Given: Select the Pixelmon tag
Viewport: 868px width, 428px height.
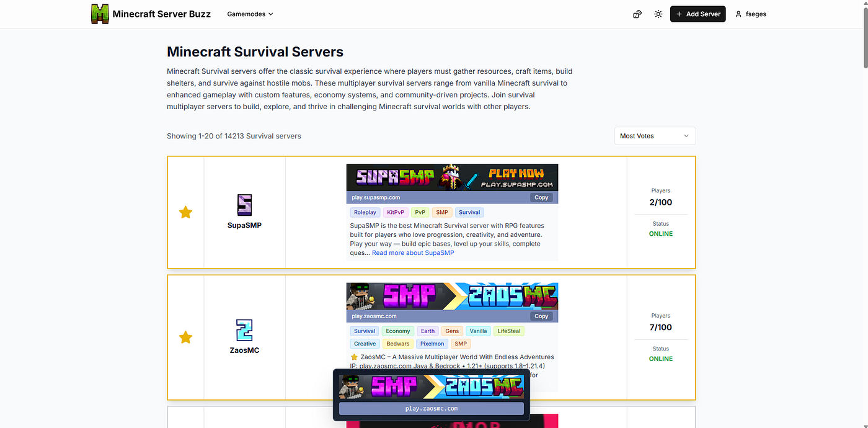Looking at the screenshot, I should [432, 344].
